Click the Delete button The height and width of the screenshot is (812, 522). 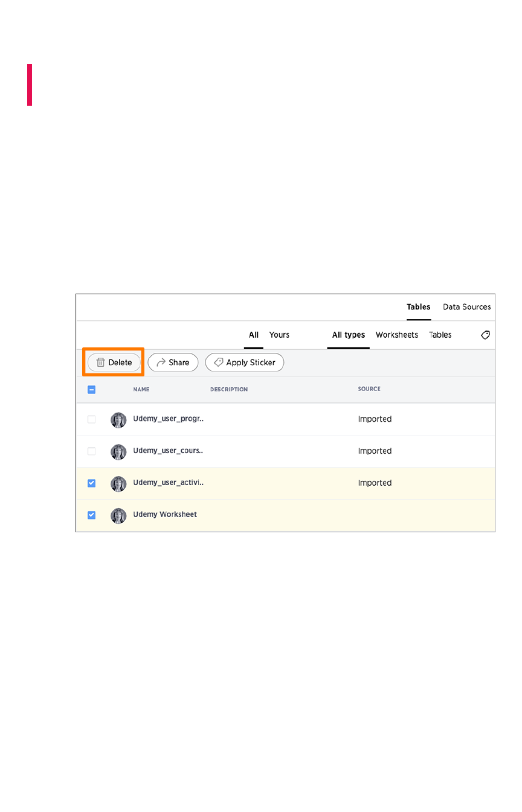coord(114,362)
